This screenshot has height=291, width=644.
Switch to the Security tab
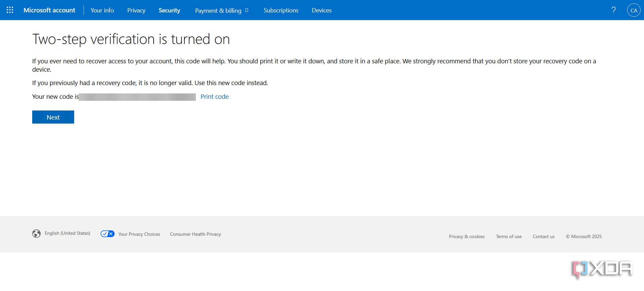click(169, 10)
